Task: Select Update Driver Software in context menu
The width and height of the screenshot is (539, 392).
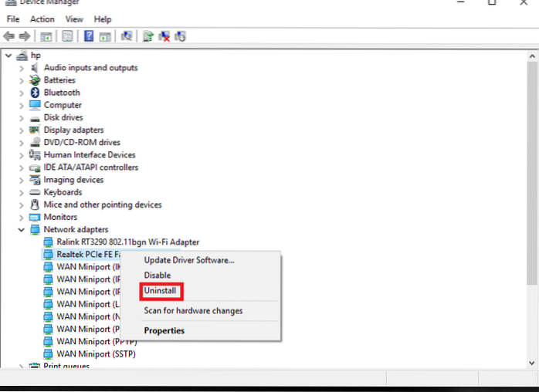Action: pos(189,260)
